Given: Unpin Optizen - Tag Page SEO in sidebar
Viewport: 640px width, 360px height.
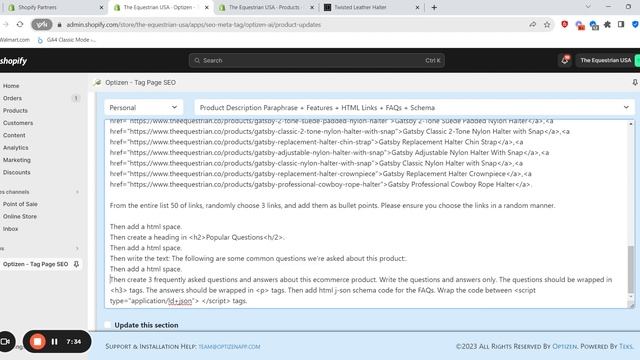Looking at the screenshot, I should [x=76, y=264].
